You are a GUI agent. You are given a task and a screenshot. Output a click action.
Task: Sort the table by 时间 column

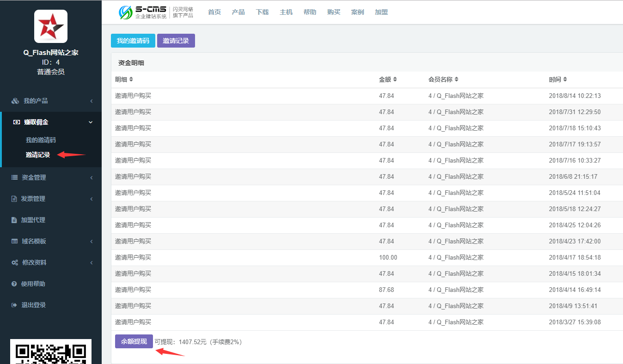coord(565,79)
